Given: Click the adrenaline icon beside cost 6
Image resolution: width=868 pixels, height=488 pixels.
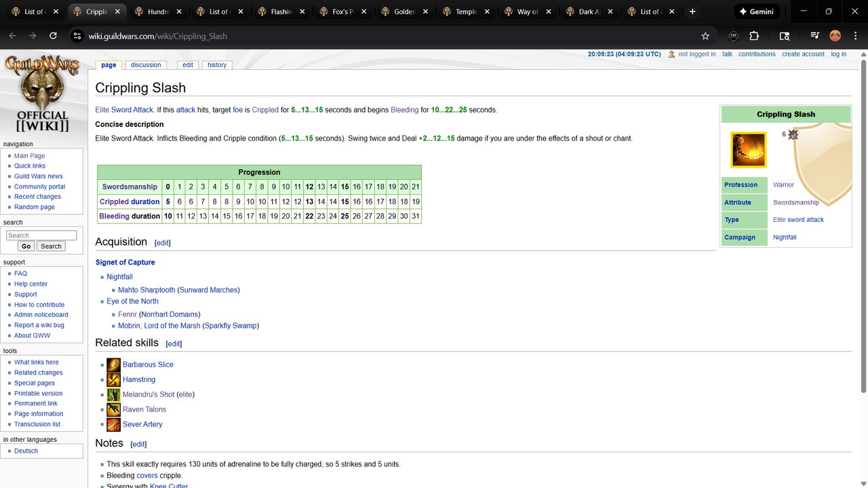Looking at the screenshot, I should click(793, 134).
